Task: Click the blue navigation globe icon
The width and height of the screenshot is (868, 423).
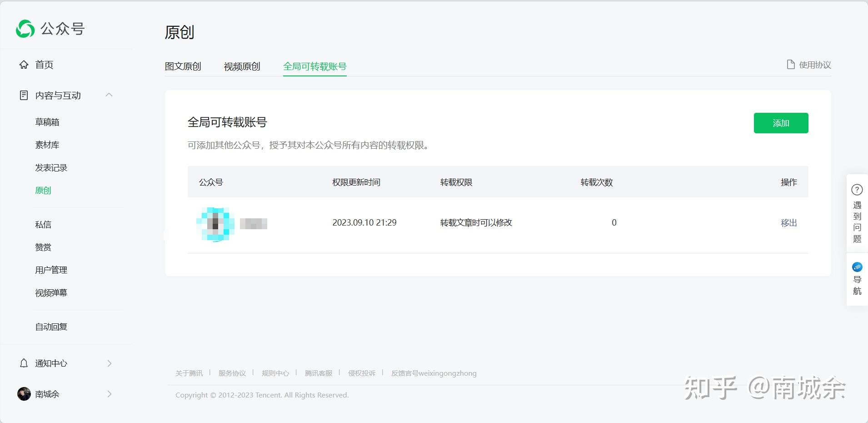Action: tap(857, 267)
